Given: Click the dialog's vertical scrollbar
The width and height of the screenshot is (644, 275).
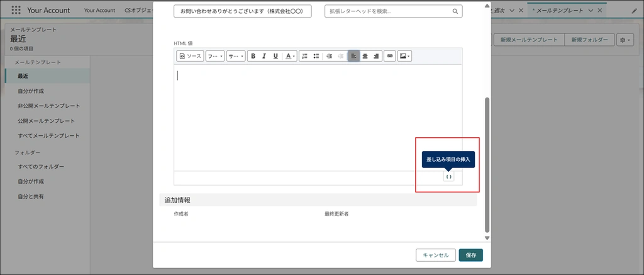Looking at the screenshot, I should [486, 164].
